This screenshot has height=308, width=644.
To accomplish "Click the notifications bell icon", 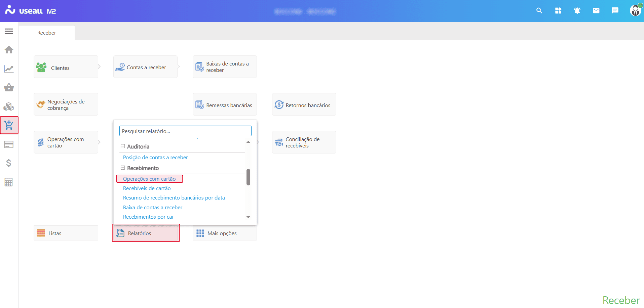I will pos(577,11).
